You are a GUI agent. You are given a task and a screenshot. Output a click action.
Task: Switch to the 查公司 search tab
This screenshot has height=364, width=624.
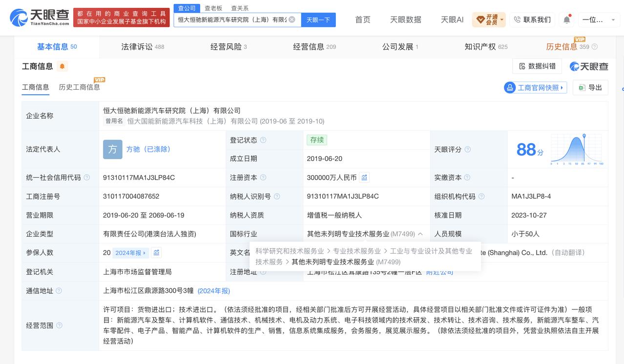point(187,8)
